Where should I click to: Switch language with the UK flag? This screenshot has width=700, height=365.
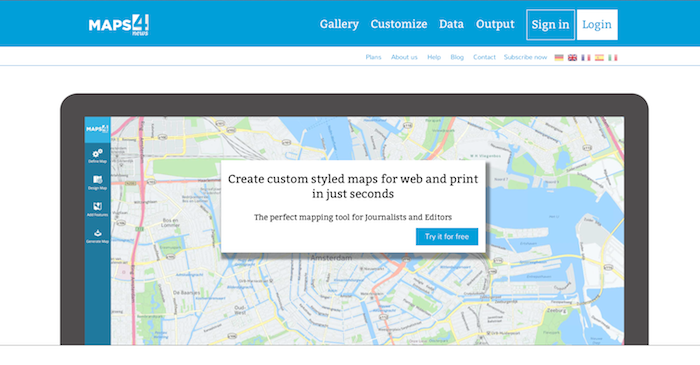click(x=572, y=58)
